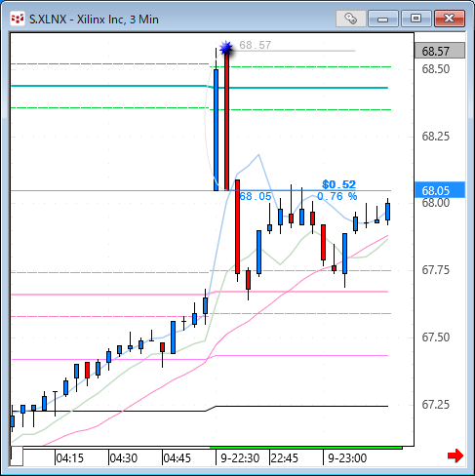Click the blue 68.05 label on chart
Image resolution: width=475 pixels, height=476 pixels.
pos(256,196)
